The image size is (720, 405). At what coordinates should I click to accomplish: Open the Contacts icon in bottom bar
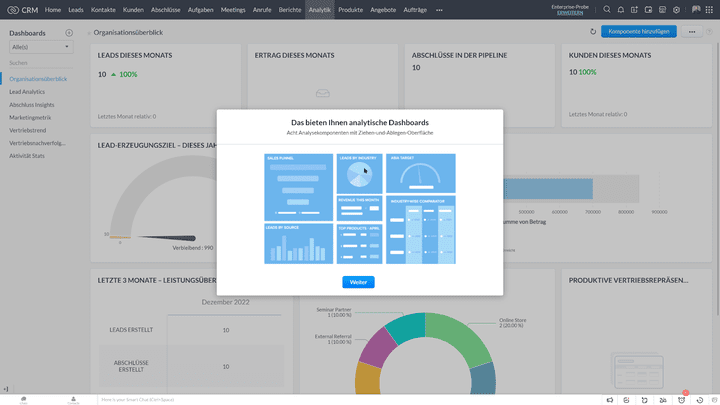coord(73,400)
